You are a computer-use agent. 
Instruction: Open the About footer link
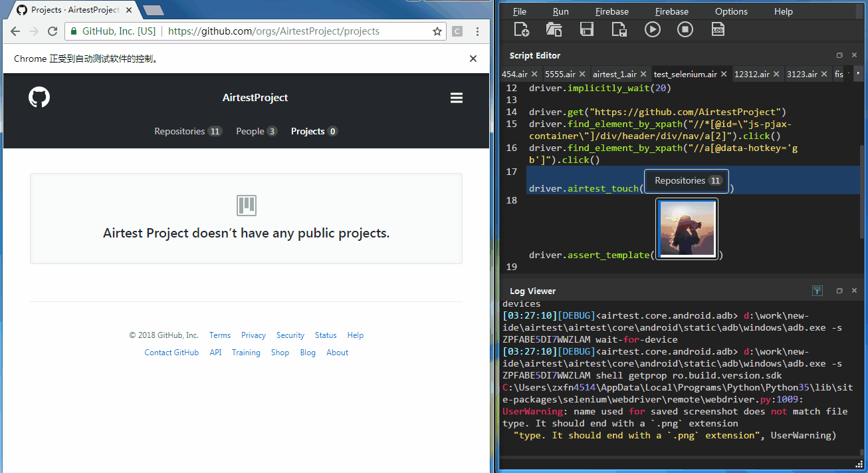click(337, 353)
